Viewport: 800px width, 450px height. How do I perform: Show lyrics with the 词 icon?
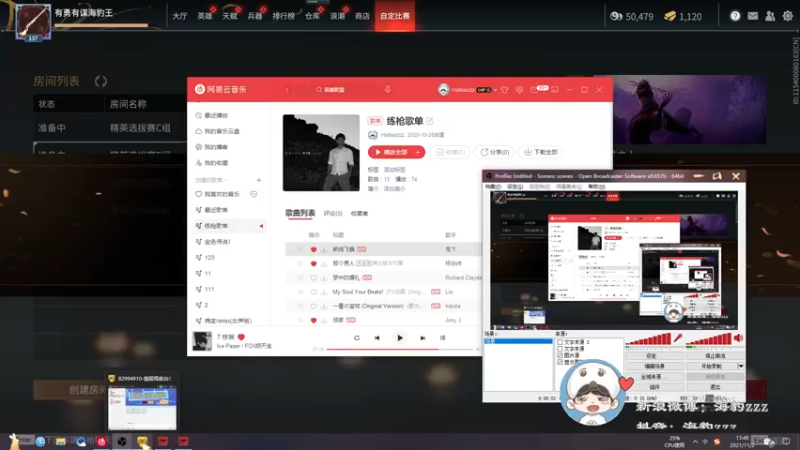(x=443, y=338)
